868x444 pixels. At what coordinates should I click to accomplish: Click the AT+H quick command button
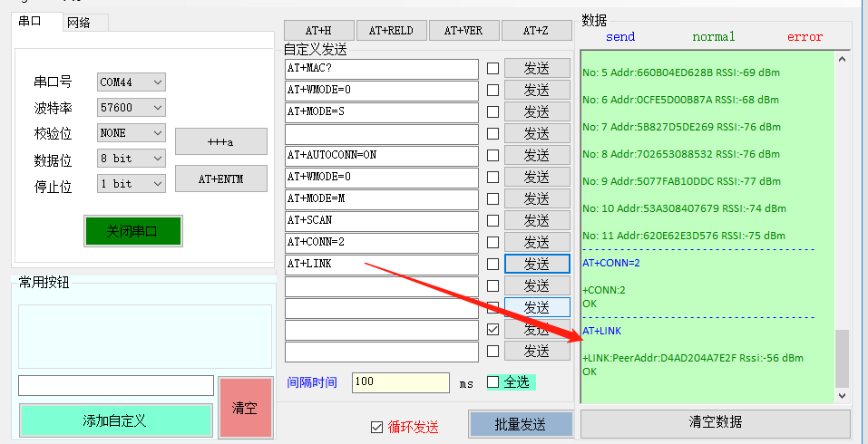318,30
